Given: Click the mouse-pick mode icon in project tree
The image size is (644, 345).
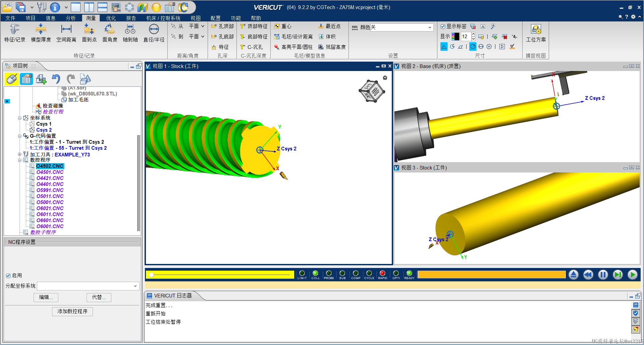Looking at the screenshot, I should click(11, 79).
